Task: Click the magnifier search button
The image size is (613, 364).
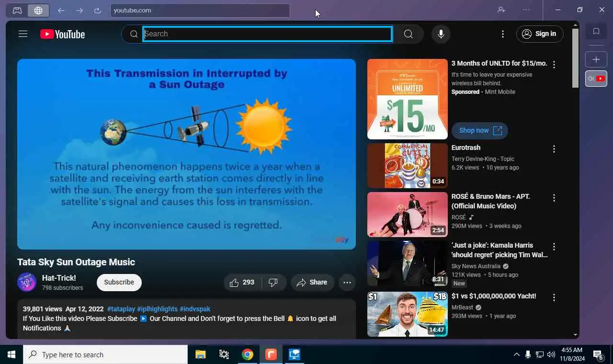Action: [x=408, y=34]
